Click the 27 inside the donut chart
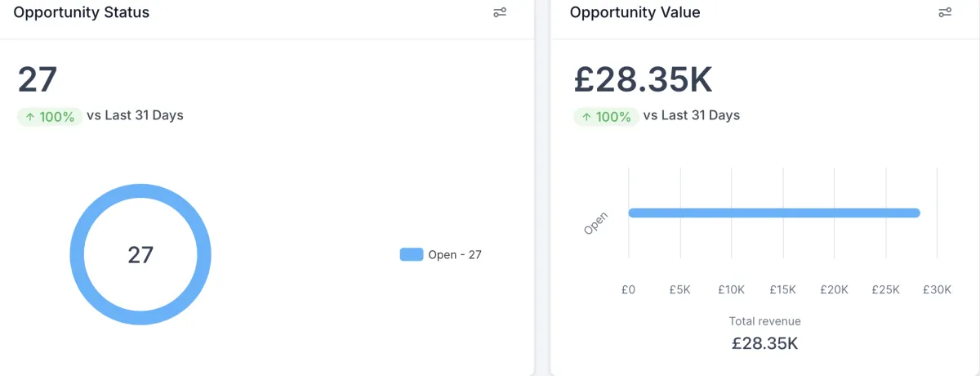The width and height of the screenshot is (980, 376). tap(140, 255)
